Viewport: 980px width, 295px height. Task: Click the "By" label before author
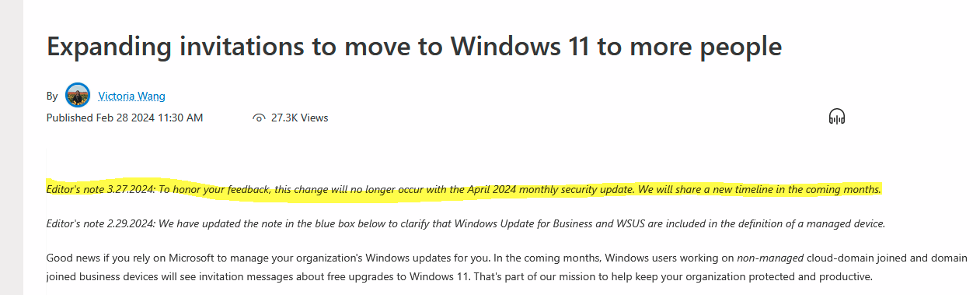pyautogui.click(x=52, y=96)
